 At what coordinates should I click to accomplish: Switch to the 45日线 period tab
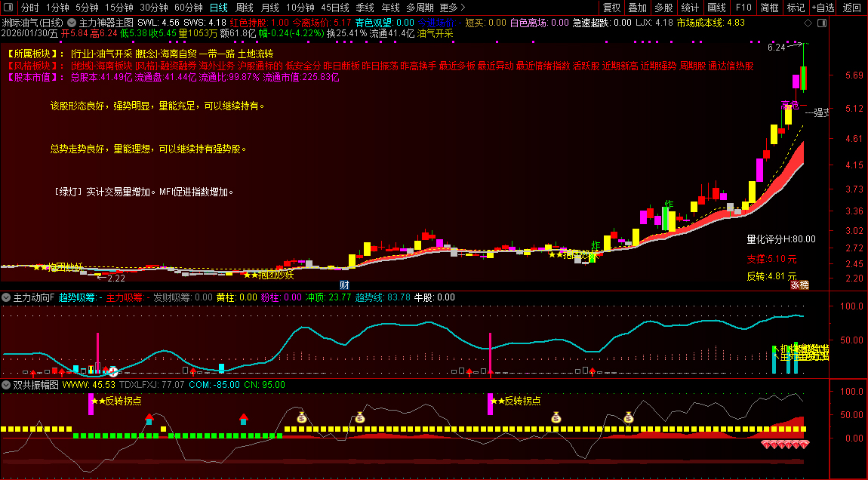[335, 8]
